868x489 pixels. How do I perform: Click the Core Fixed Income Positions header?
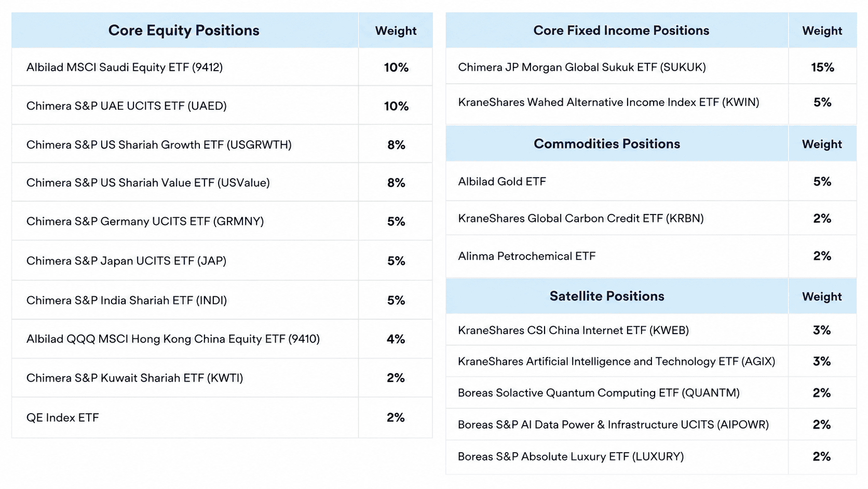621,31
